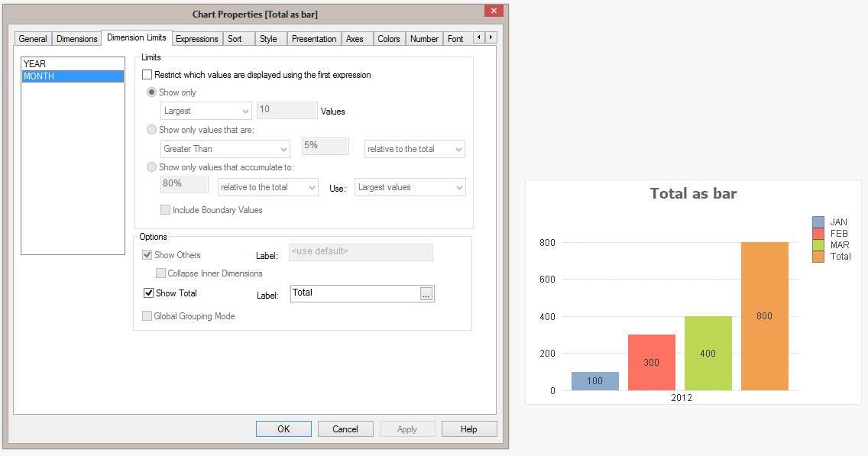Screen dimensions: 868x456
Task: Click the red FEB legend swatch
Action: pyautogui.click(x=818, y=234)
